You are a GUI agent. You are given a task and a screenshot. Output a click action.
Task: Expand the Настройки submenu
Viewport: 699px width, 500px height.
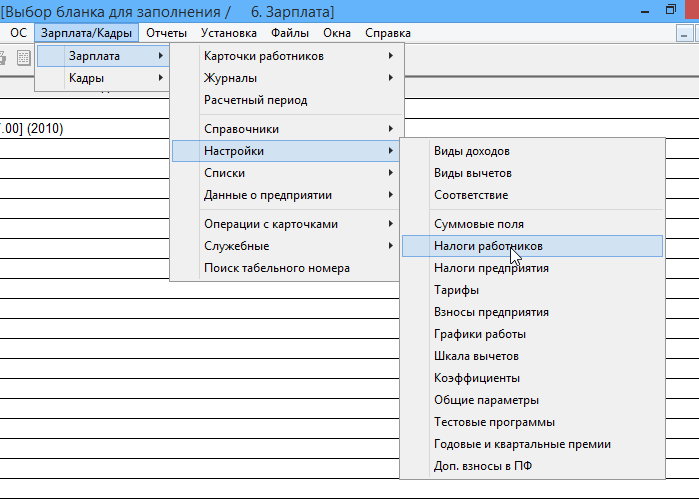point(286,151)
